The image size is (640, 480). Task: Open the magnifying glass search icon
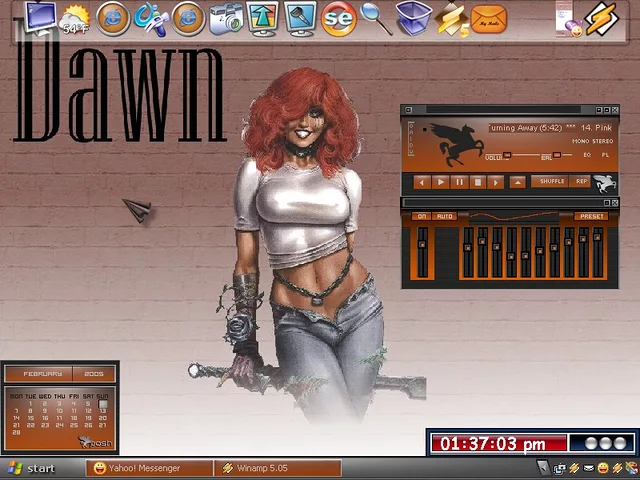point(376,19)
